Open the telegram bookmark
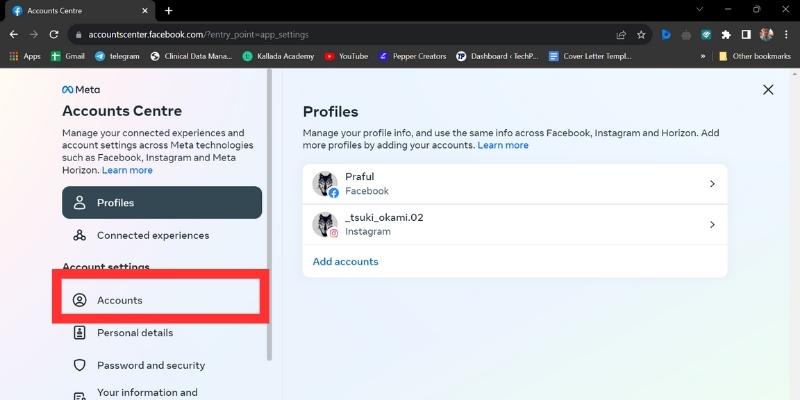 click(117, 56)
